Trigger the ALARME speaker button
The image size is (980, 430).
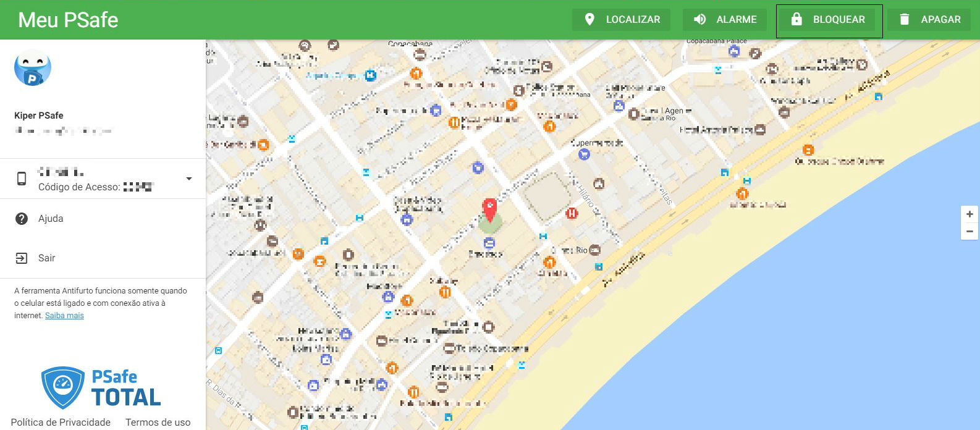point(725,20)
